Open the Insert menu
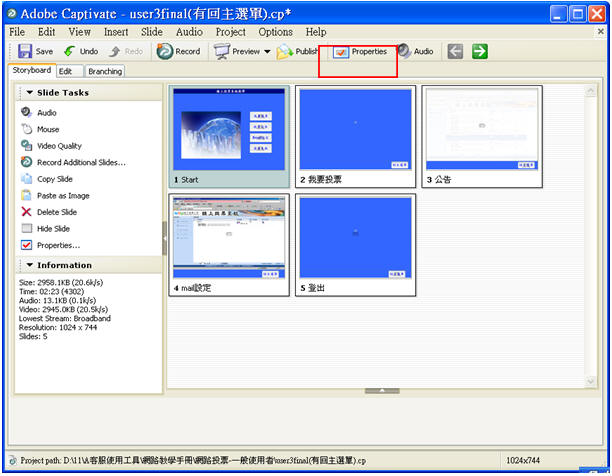 (116, 32)
